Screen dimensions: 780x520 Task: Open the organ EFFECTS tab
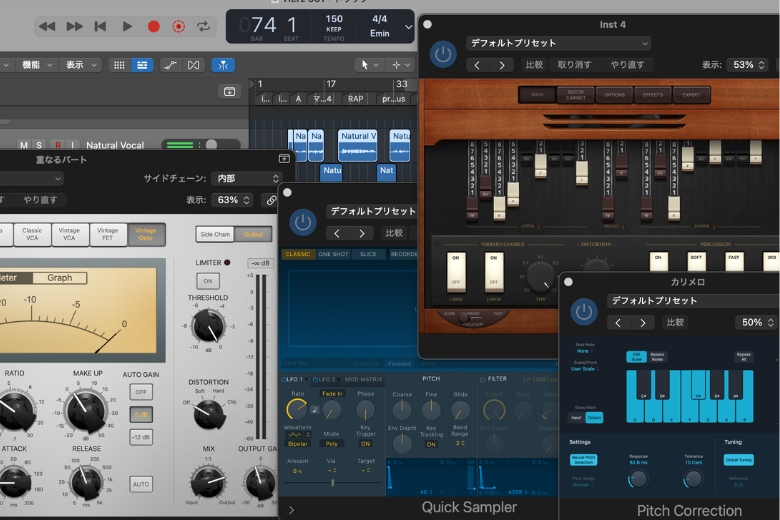(653, 95)
